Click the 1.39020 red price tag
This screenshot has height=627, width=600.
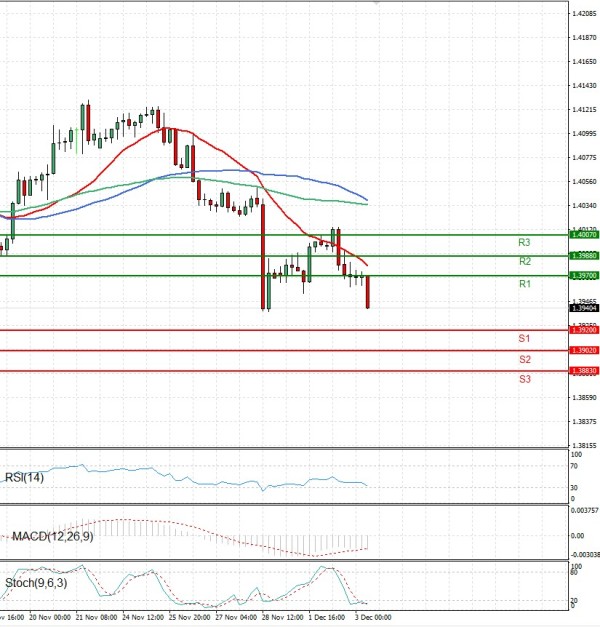(583, 350)
